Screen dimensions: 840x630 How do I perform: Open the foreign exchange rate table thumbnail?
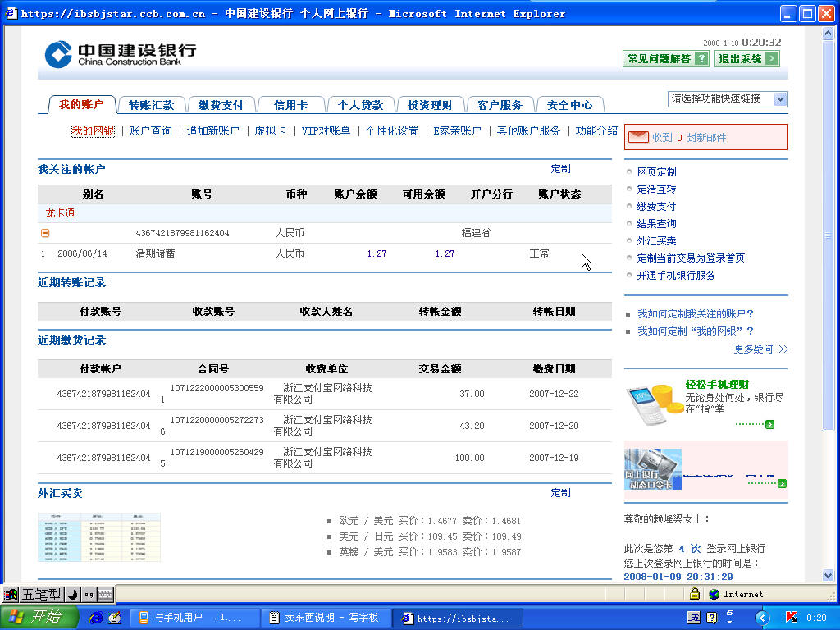point(99,537)
